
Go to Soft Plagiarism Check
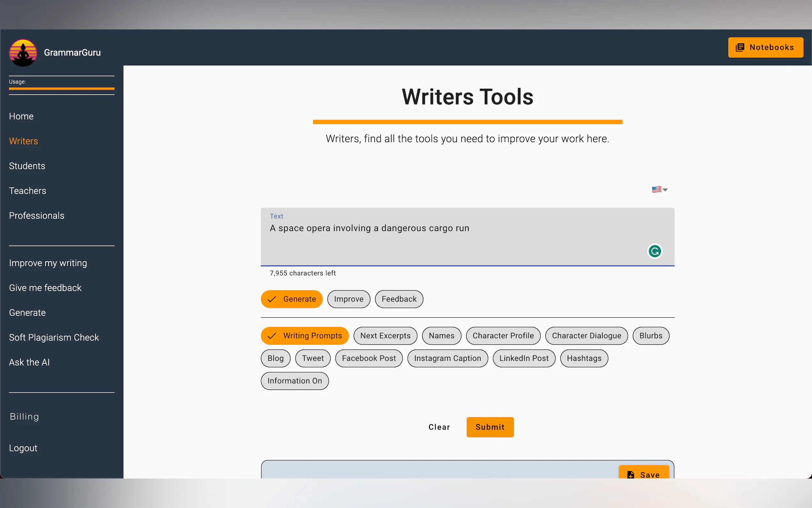(54, 337)
